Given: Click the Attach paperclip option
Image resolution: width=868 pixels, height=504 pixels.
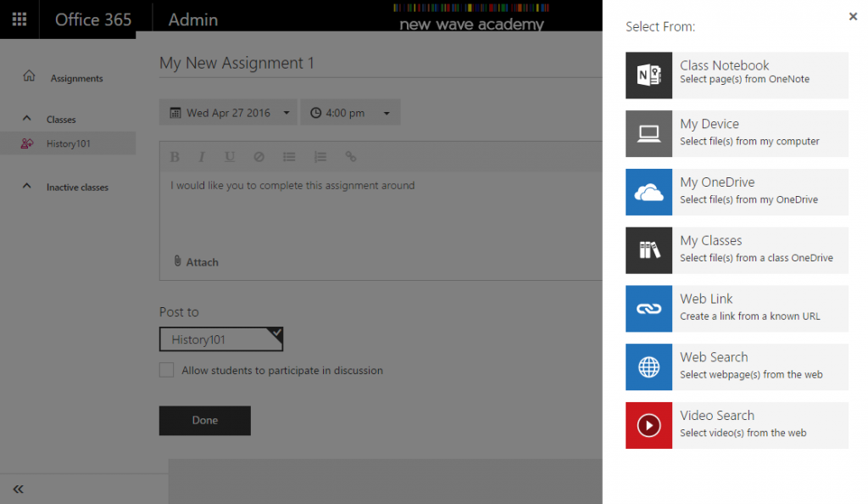Looking at the screenshot, I should click(x=197, y=261).
